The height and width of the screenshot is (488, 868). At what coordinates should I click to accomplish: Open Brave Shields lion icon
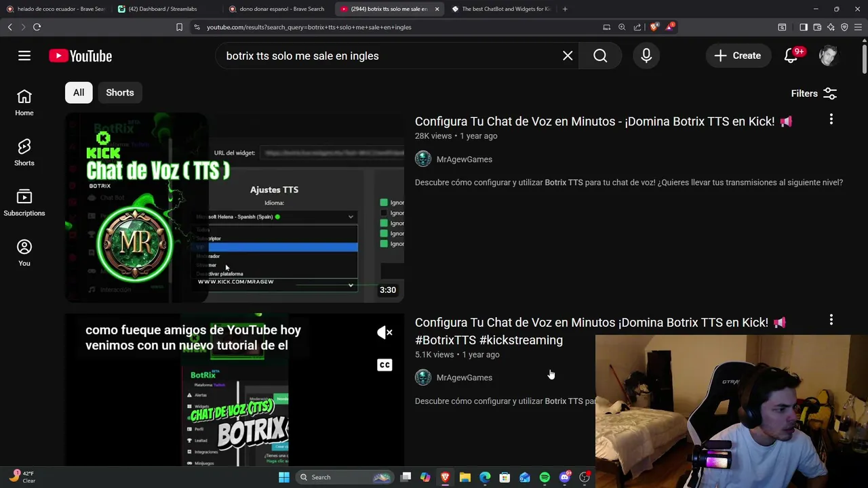pyautogui.click(x=654, y=27)
